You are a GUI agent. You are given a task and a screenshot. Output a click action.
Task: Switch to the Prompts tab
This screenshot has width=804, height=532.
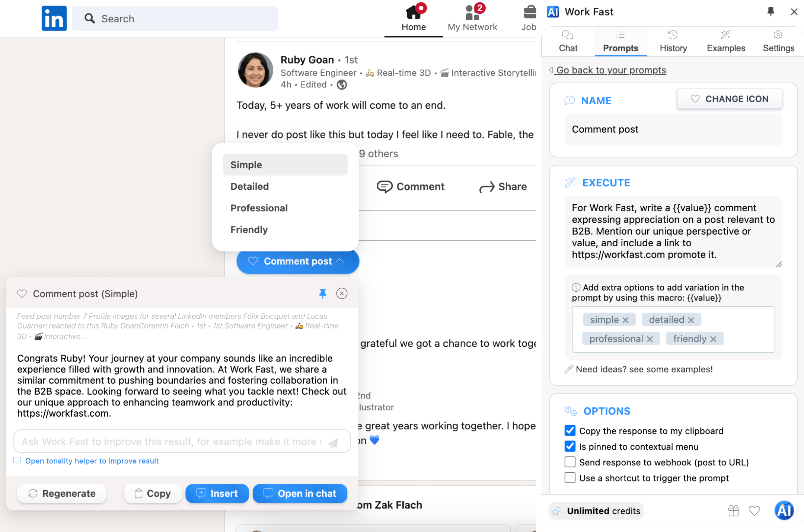pos(620,42)
